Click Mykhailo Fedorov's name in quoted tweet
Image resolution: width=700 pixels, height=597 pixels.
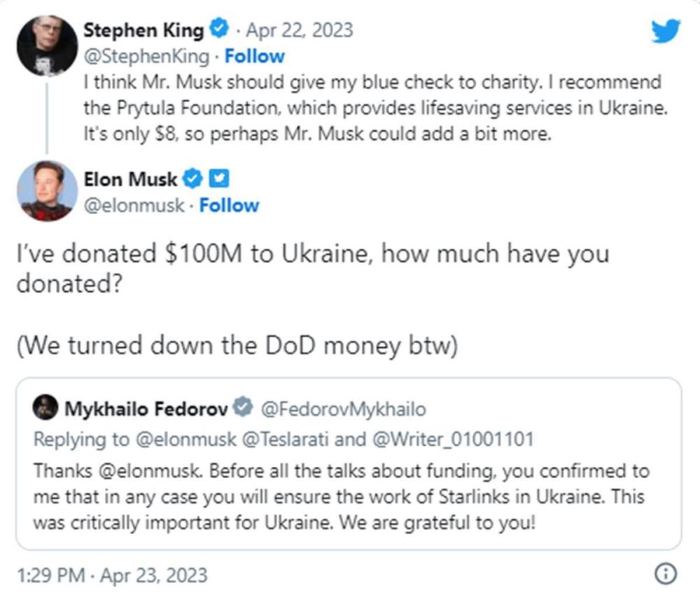(x=146, y=409)
